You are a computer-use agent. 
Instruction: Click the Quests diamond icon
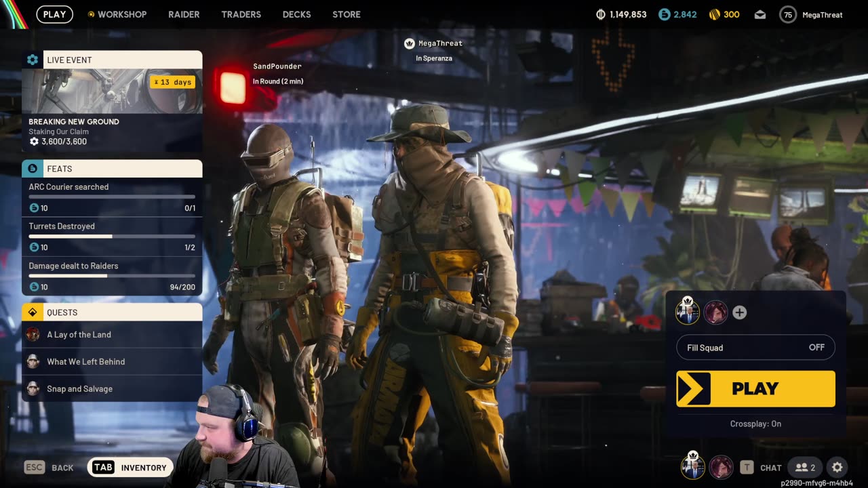[32, 312]
